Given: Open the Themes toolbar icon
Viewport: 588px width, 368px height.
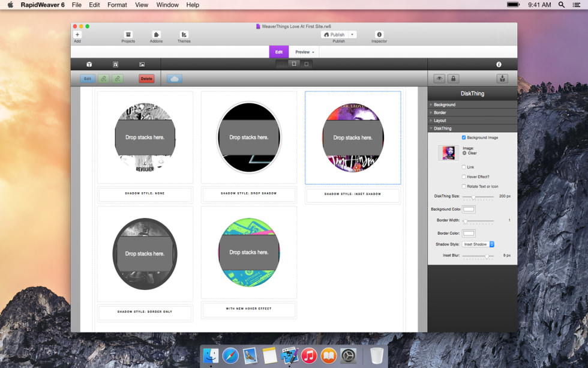Looking at the screenshot, I should pos(184,34).
